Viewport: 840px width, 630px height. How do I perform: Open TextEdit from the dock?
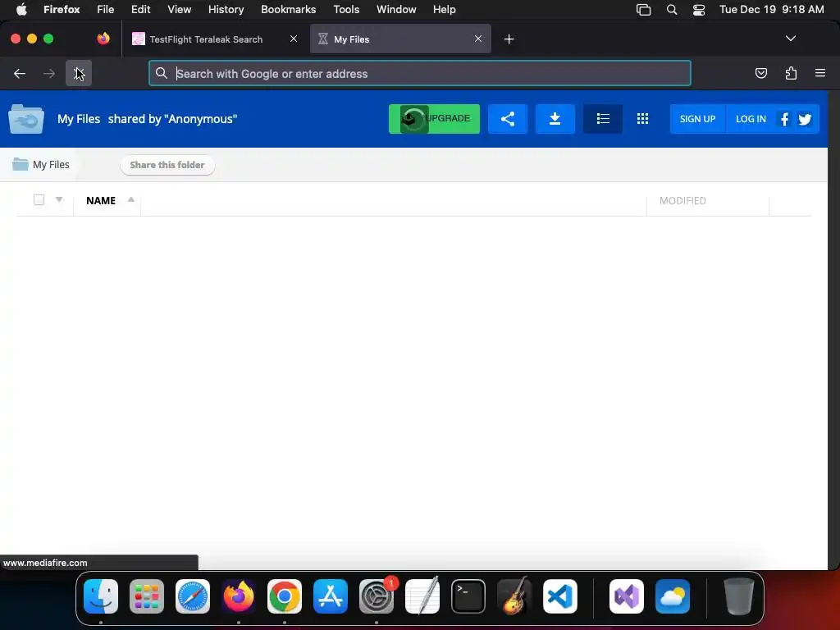pyautogui.click(x=422, y=596)
